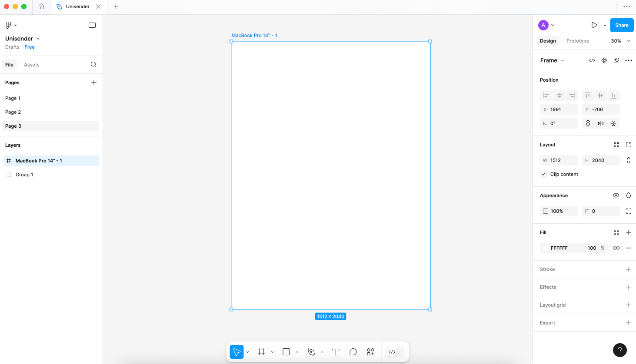636x364 pixels.
Task: Click the white fill color swatch
Action: [x=545, y=248]
